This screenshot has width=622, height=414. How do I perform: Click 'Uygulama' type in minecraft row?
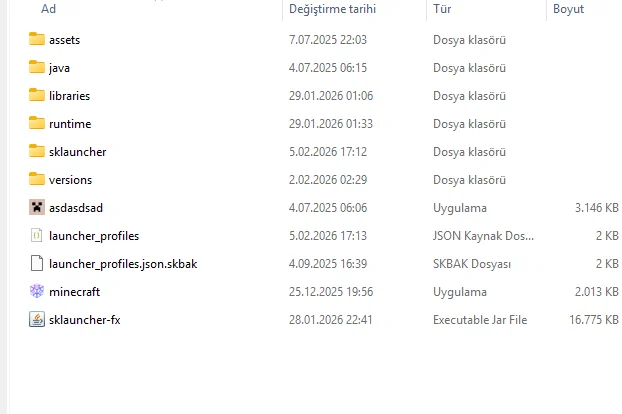click(x=460, y=292)
